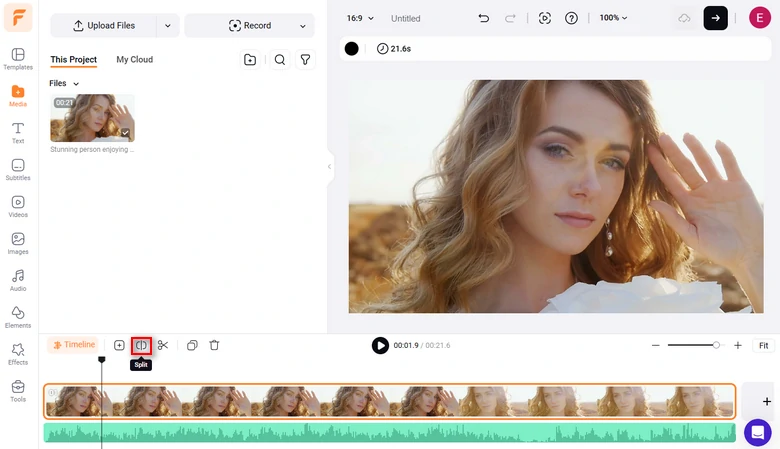Open the chat support bubble
The width and height of the screenshot is (780, 449).
tap(758, 432)
